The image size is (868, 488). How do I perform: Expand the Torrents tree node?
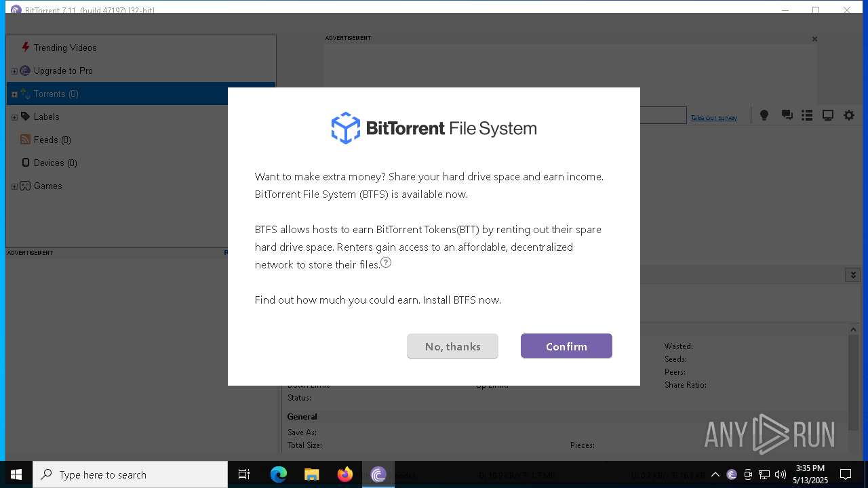click(14, 94)
